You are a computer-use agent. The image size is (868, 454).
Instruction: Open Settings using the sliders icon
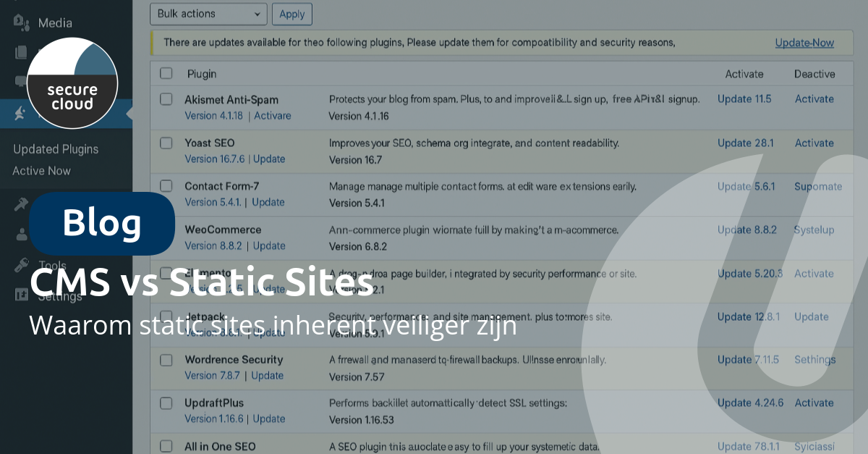click(x=20, y=293)
